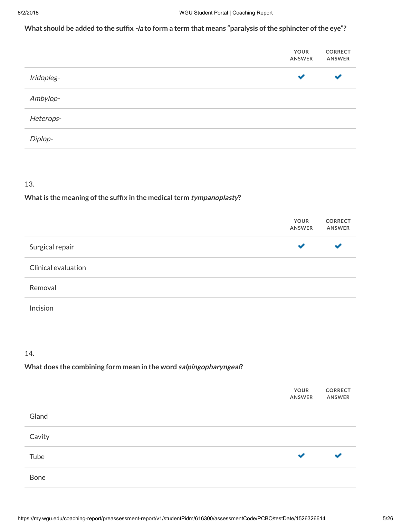Select the Incision answer row
This screenshot has height=532, width=411.
click(x=190, y=308)
